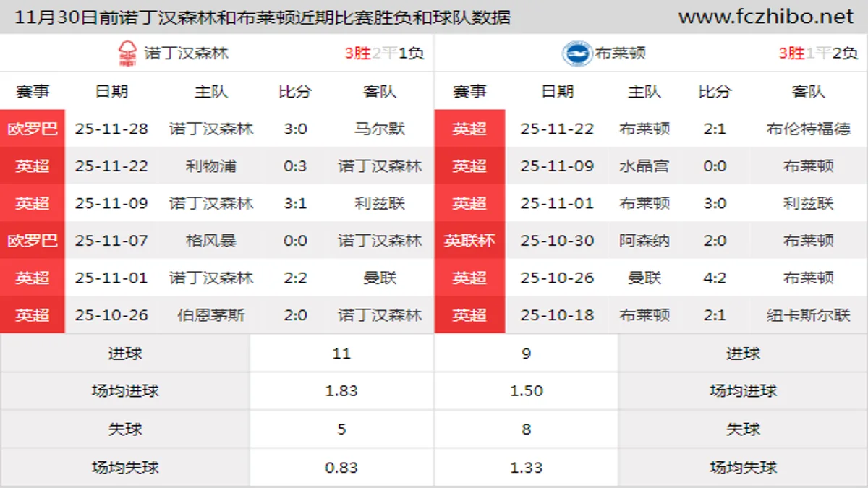Select the 英联杯 badge on 阿森纳 row

coord(469,240)
